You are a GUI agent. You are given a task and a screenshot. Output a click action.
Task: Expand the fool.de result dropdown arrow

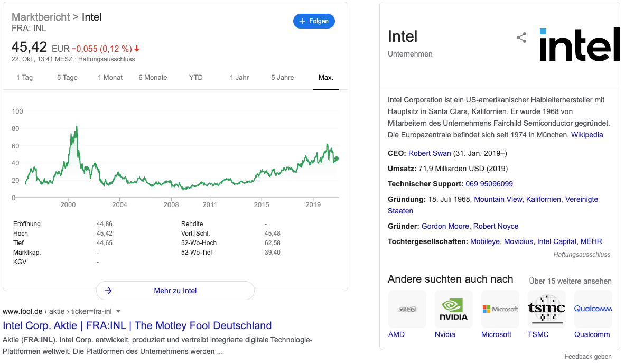click(118, 311)
